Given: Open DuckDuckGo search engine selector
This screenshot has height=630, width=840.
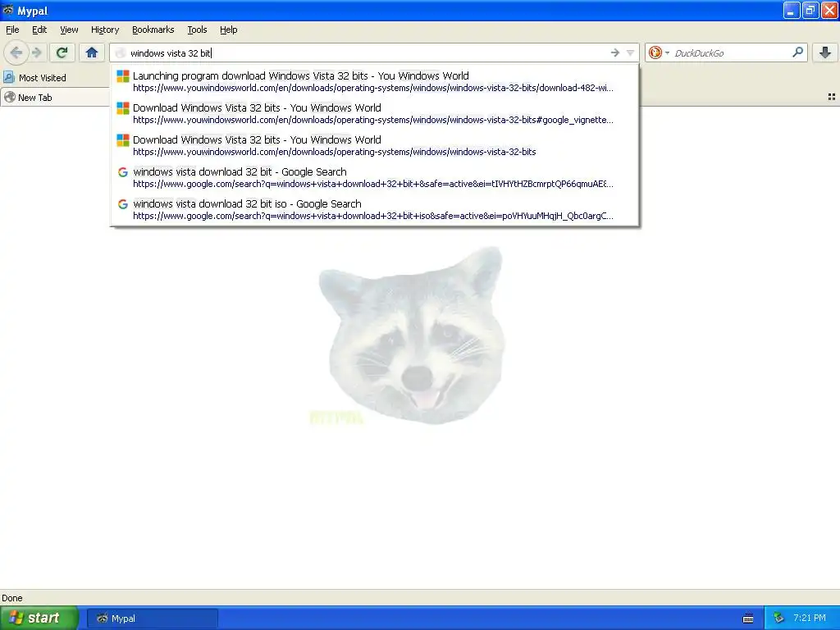Looking at the screenshot, I should pyautogui.click(x=659, y=52).
